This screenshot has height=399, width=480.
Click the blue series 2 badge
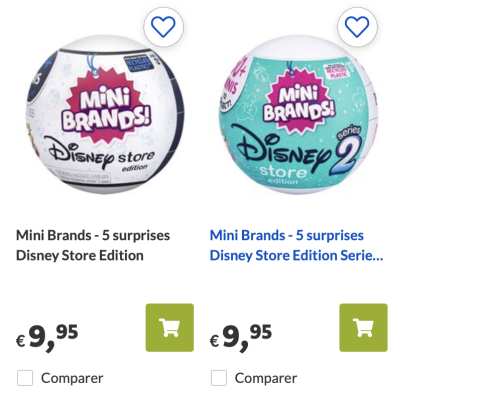pos(346,152)
